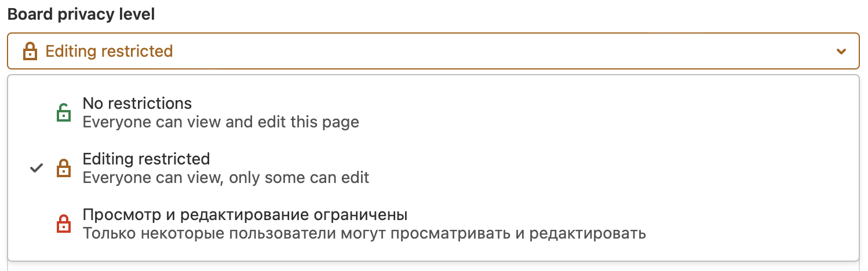Click the padlock icon inside the privacy combo box

30,52
